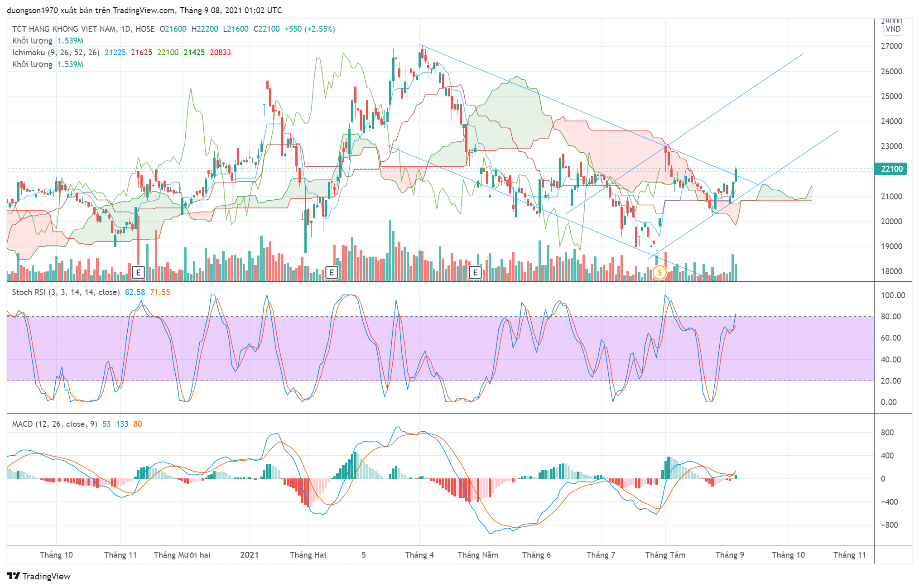
Task: Click the Tháng 9 date axis label
Action: click(x=730, y=555)
